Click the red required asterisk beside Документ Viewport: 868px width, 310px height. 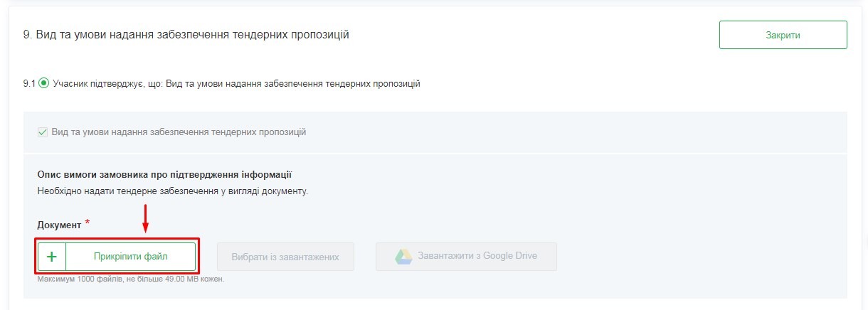[88, 223]
